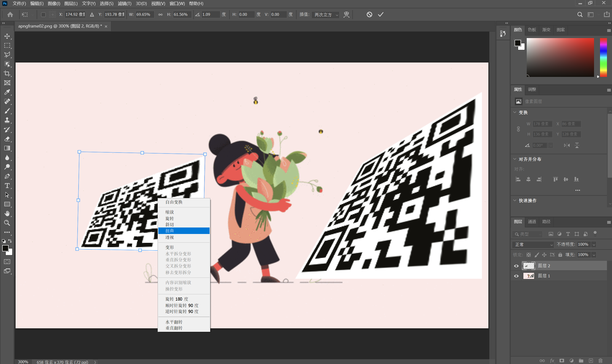The image size is (612, 364).
Task: Select the Horizontal Type tool
Action: 7,186
